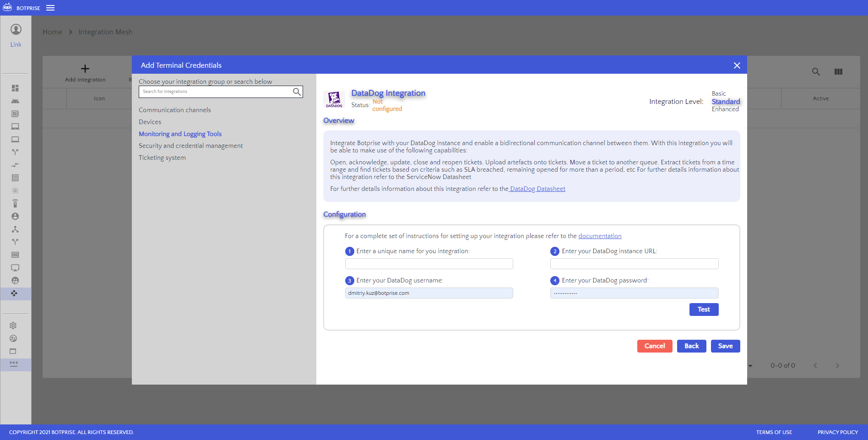The image size is (868, 440).
Task: Open the cast screen icon in sidebar
Action: click(x=15, y=267)
